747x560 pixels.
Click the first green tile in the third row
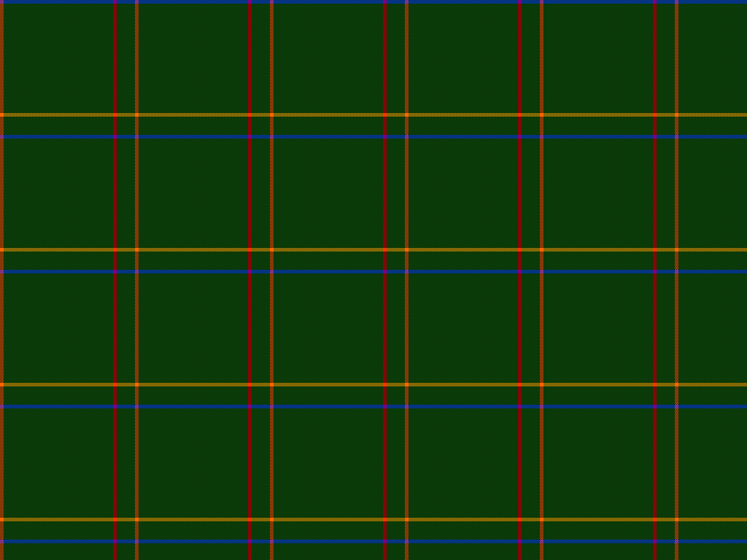click(x=193, y=328)
